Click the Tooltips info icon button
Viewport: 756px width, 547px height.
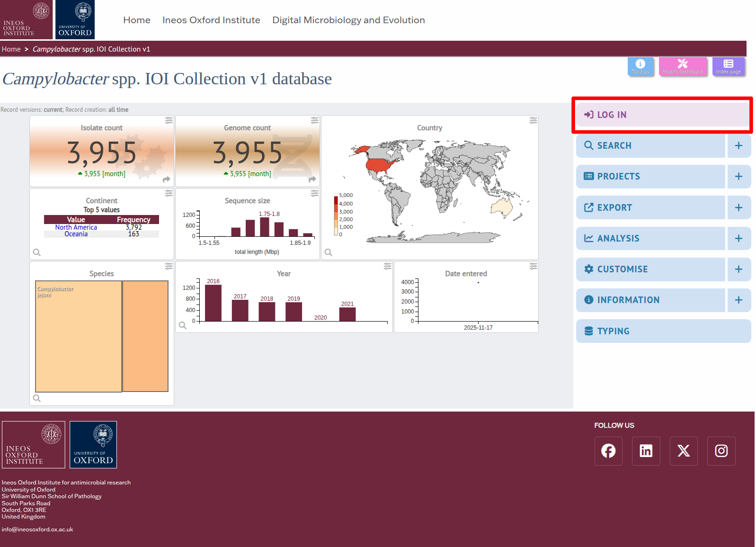(x=640, y=66)
